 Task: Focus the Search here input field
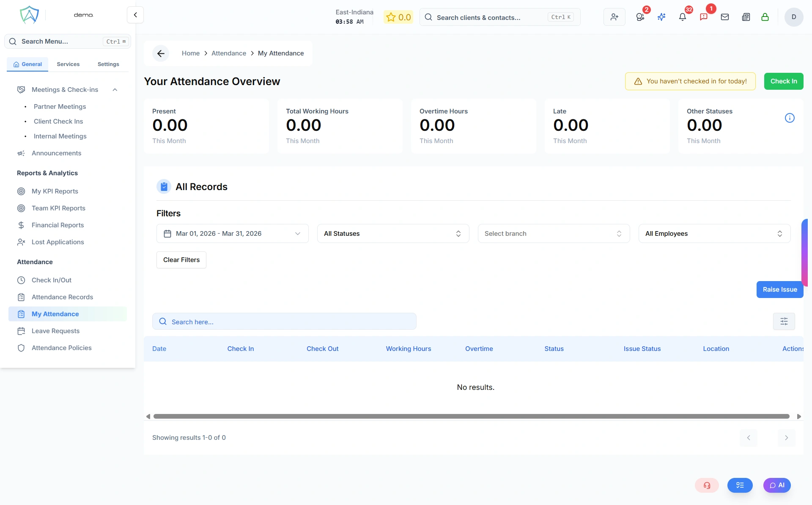click(284, 322)
